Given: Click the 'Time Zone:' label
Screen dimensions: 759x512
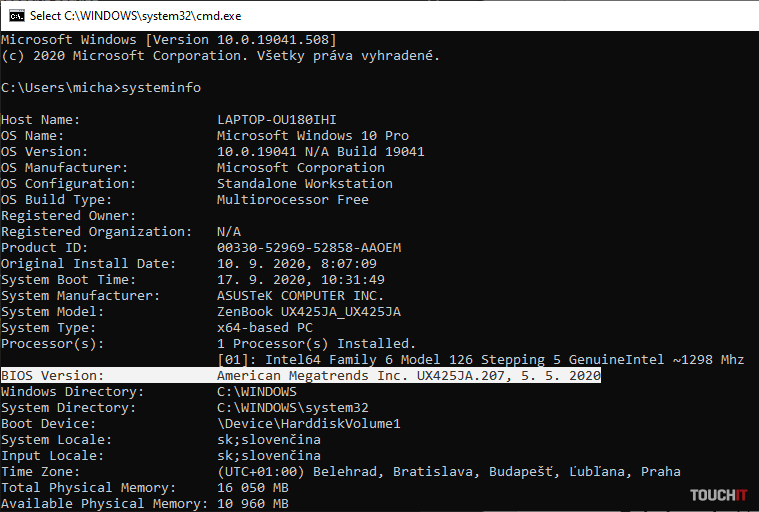Looking at the screenshot, I should [40, 471].
